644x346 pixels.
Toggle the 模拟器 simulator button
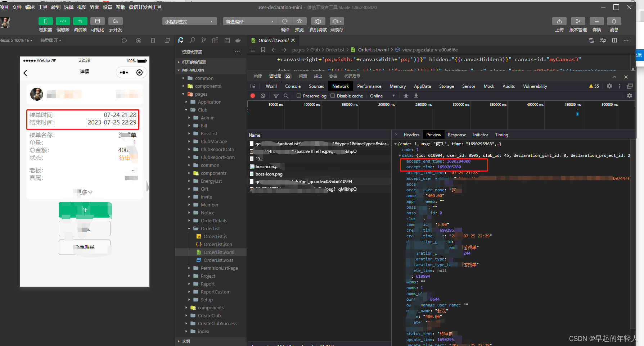(46, 21)
